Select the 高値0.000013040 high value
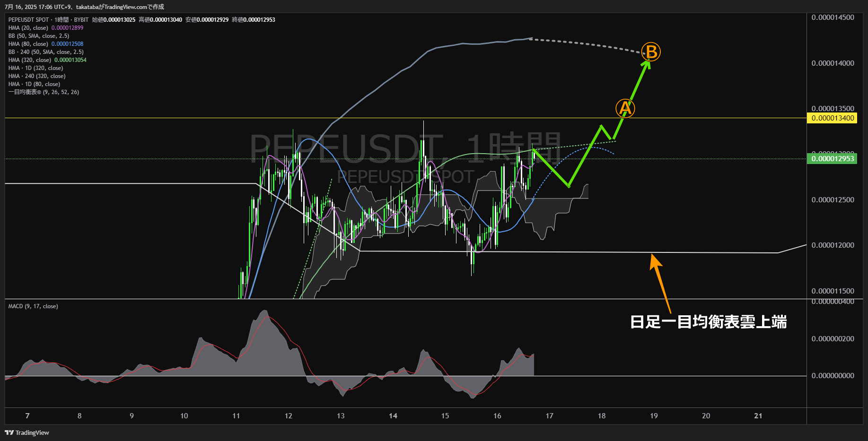Image resolution: width=868 pixels, height=441 pixels. point(160,20)
